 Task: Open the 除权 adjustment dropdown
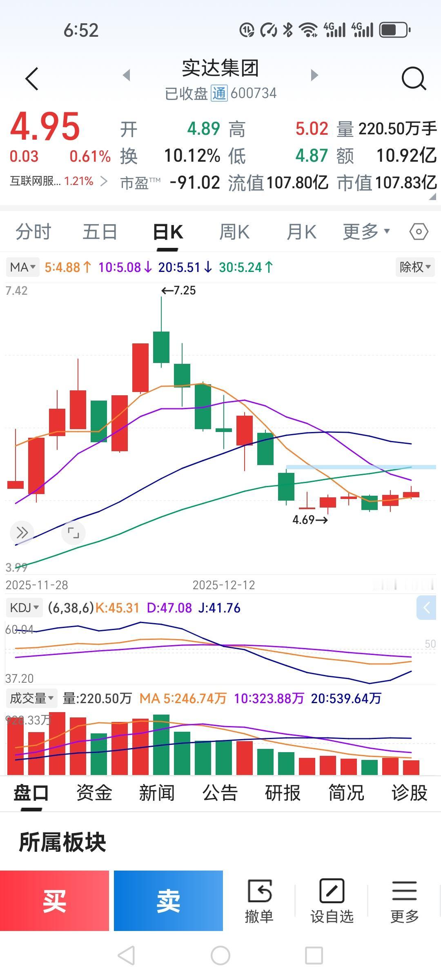[x=415, y=267]
